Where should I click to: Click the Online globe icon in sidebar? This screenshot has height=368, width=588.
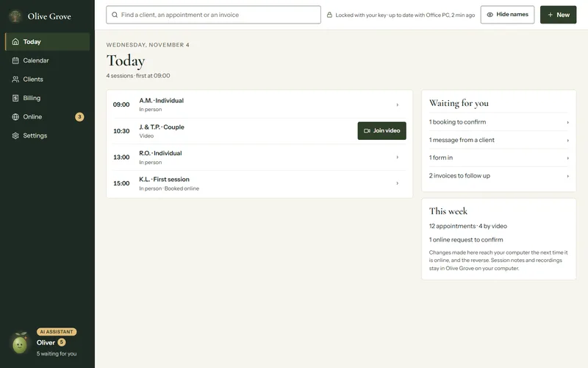[x=15, y=117]
